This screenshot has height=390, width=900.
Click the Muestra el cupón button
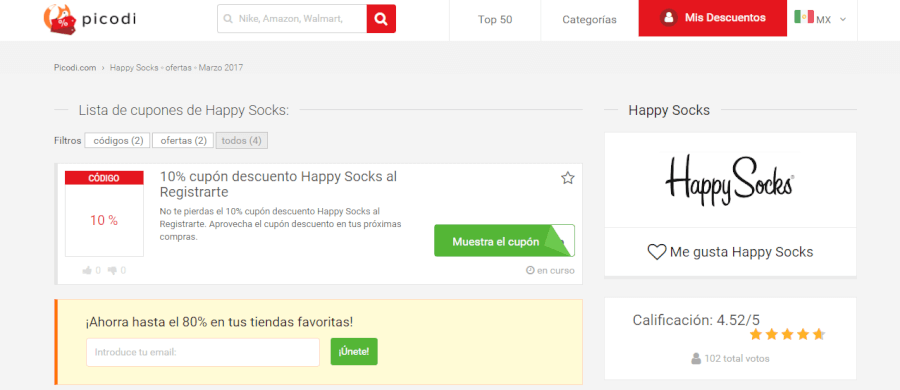(x=504, y=241)
